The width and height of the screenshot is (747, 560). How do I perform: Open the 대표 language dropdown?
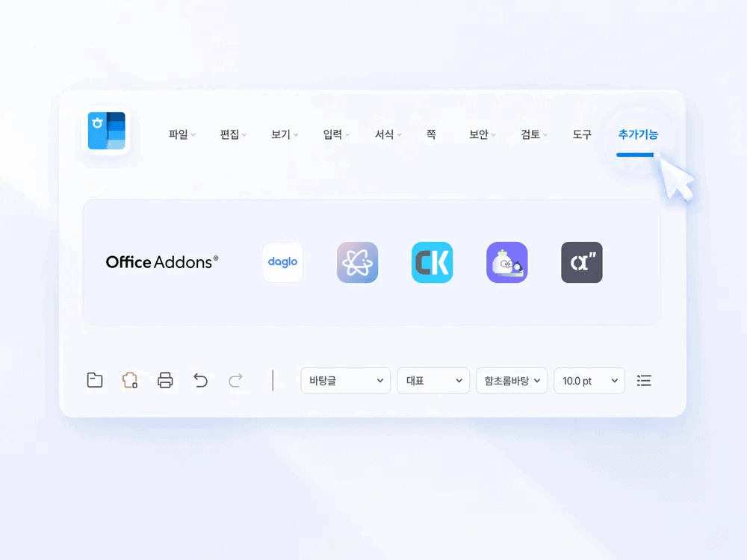coord(433,381)
